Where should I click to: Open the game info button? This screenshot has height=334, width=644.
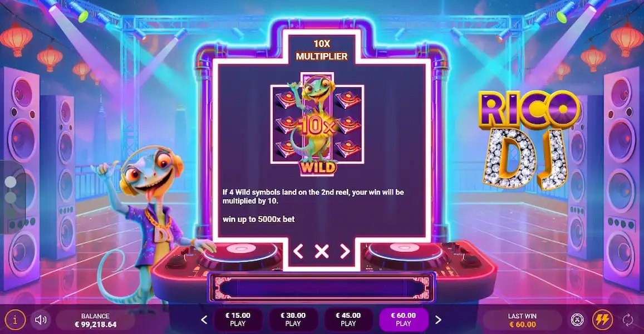click(x=15, y=319)
